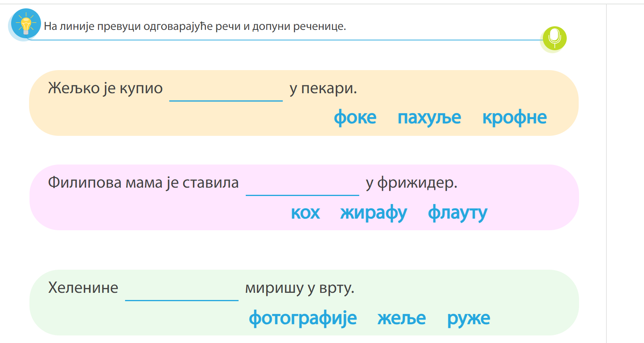Image resolution: width=644 pixels, height=343 pixels.
Task: Click the text "миришу у врту."
Action: [299, 288]
